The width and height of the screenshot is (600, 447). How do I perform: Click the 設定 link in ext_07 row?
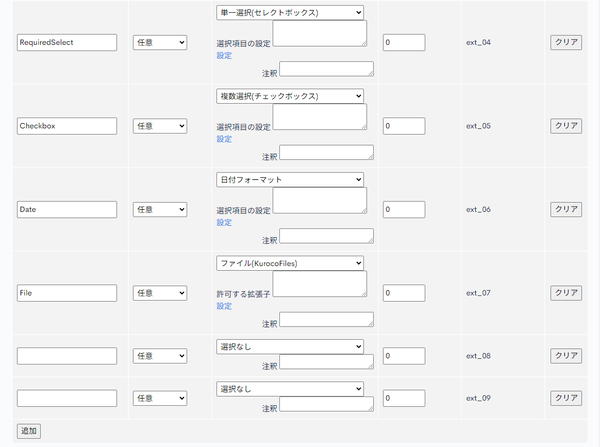[x=224, y=306]
